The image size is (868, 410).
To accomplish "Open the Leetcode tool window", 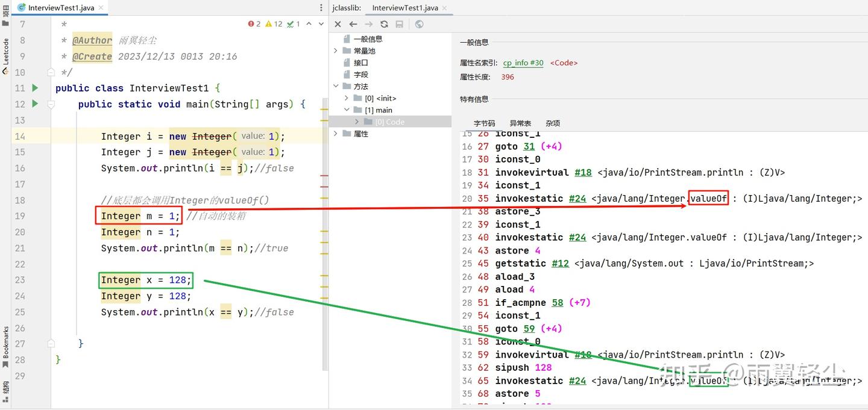I will point(5,55).
